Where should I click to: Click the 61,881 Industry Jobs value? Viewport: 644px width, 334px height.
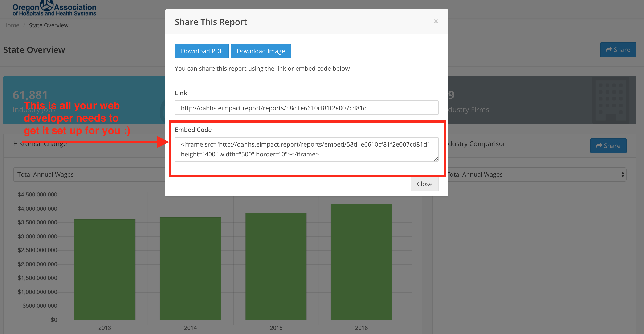30,95
